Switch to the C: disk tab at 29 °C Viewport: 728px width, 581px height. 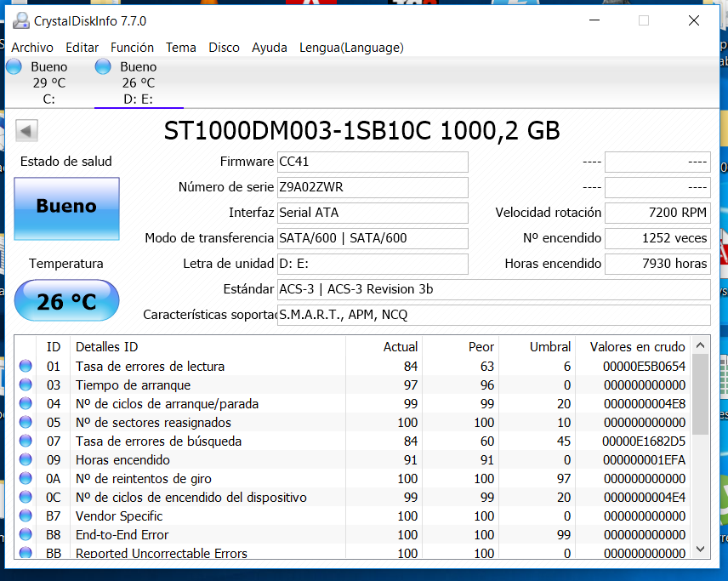tap(48, 83)
